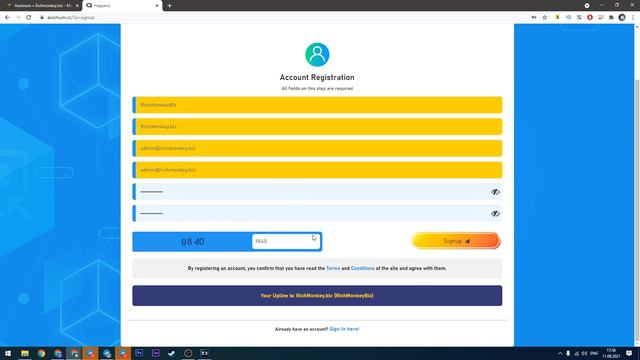Open a new tab with plus button
This screenshot has width=640, height=360.
169,6
